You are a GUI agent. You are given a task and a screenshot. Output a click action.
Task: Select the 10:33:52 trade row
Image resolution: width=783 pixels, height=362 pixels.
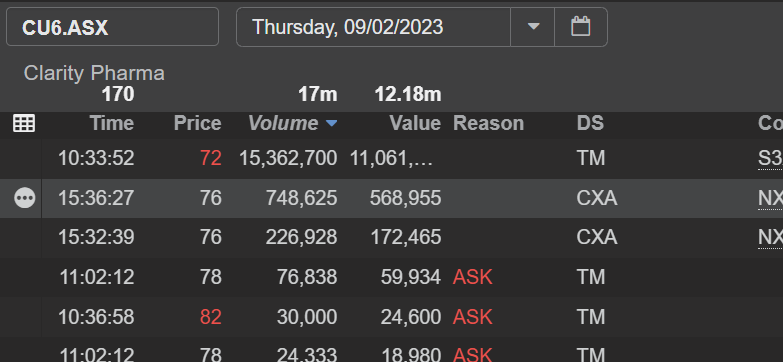click(392, 159)
